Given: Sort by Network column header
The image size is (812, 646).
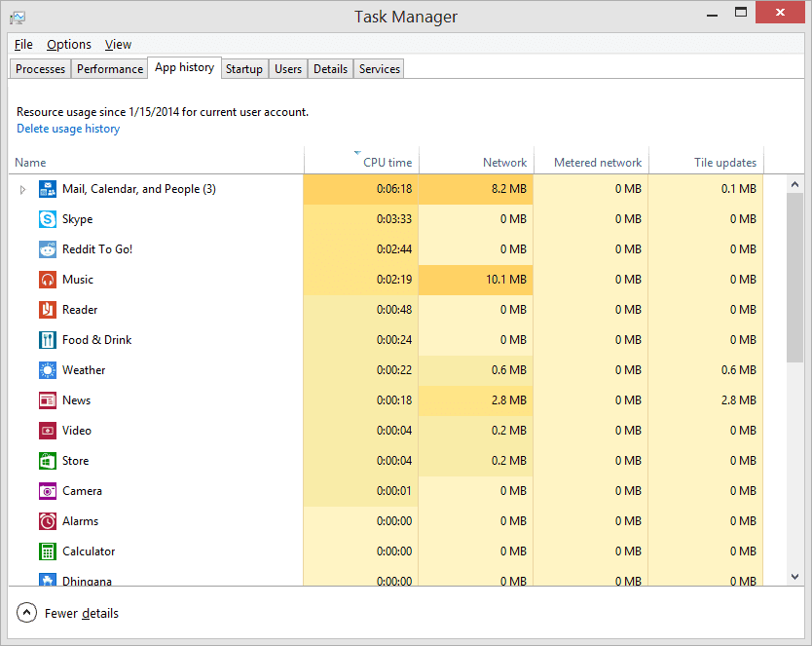Looking at the screenshot, I should (x=503, y=163).
